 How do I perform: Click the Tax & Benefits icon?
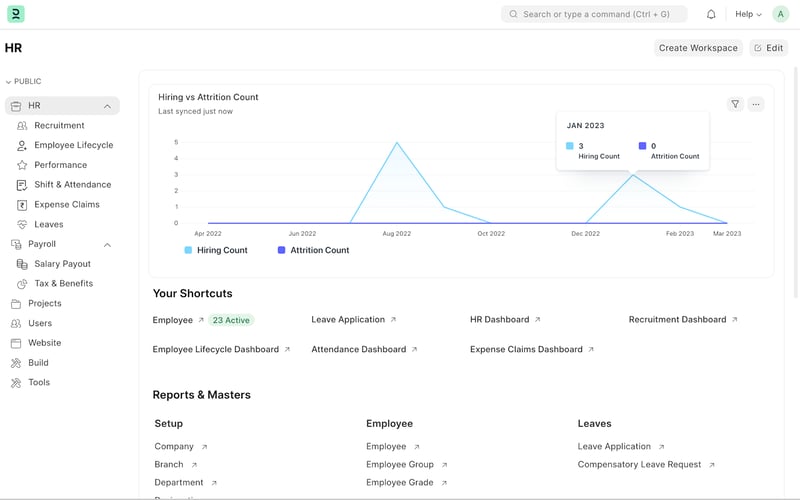[22, 284]
